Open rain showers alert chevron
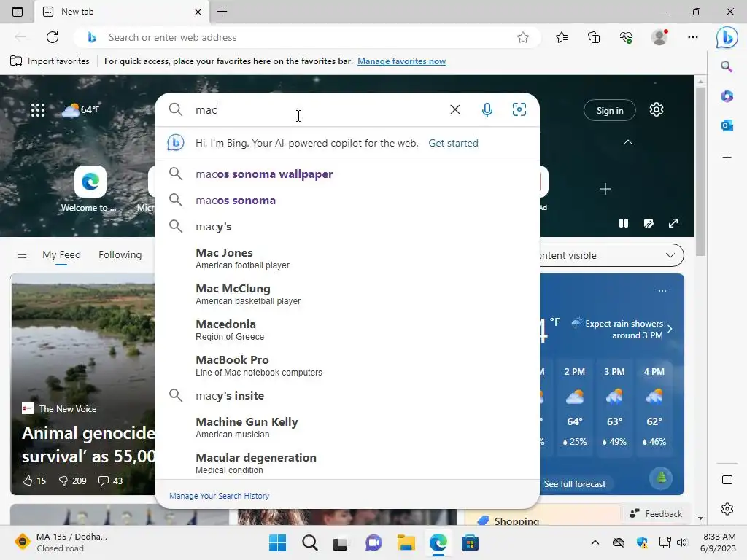 pos(670,329)
